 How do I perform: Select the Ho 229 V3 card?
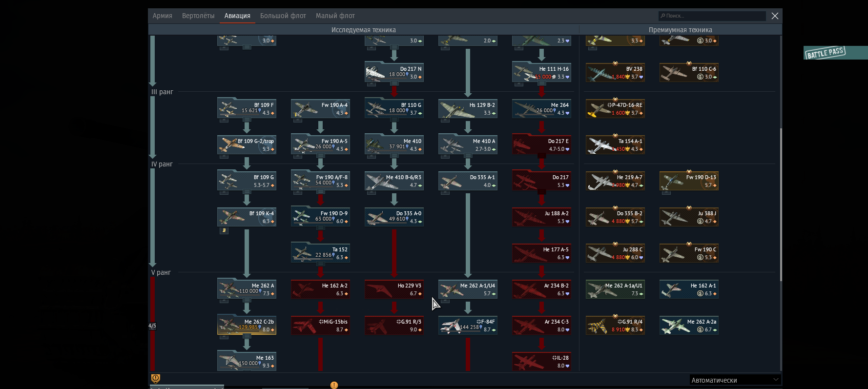394,289
